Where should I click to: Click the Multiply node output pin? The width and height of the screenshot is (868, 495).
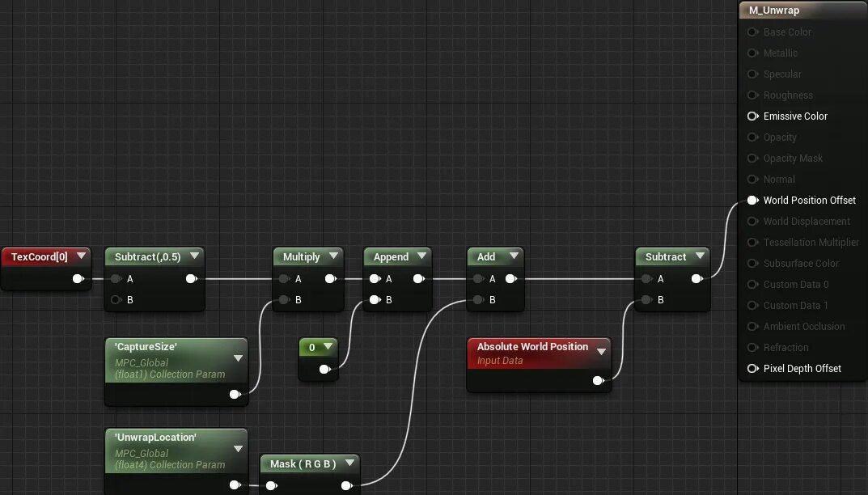pyautogui.click(x=331, y=278)
